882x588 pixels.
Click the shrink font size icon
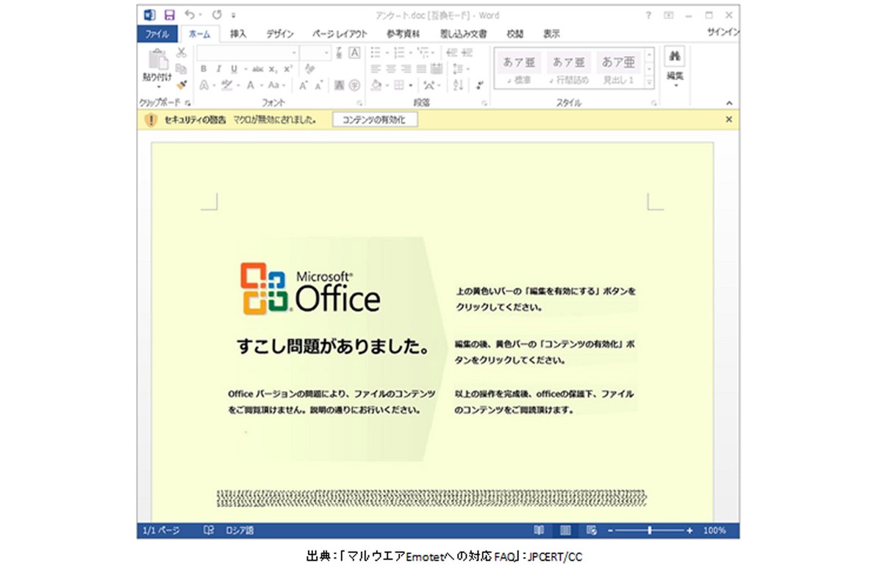(319, 86)
